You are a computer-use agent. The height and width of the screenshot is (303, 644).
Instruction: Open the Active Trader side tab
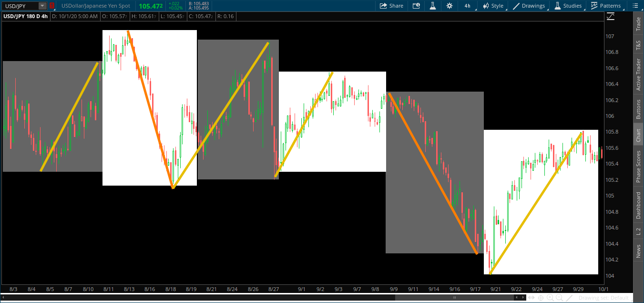638,74
